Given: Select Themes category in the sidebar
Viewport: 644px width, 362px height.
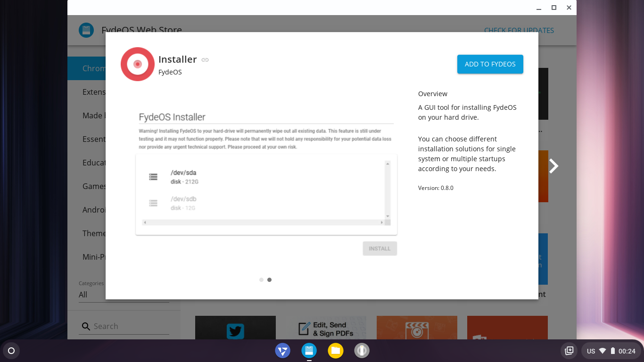Looking at the screenshot, I should click(94, 233).
